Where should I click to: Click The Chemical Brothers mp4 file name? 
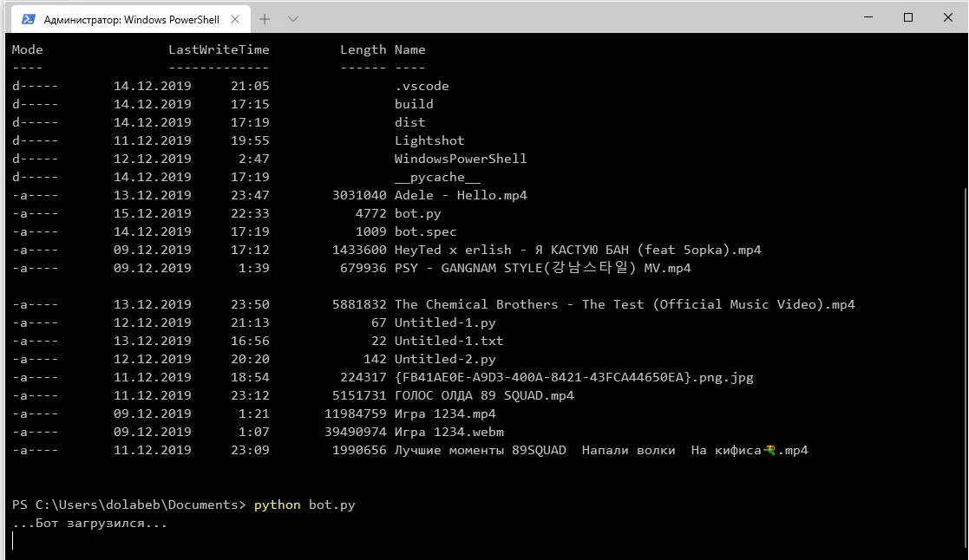pyautogui.click(x=625, y=304)
